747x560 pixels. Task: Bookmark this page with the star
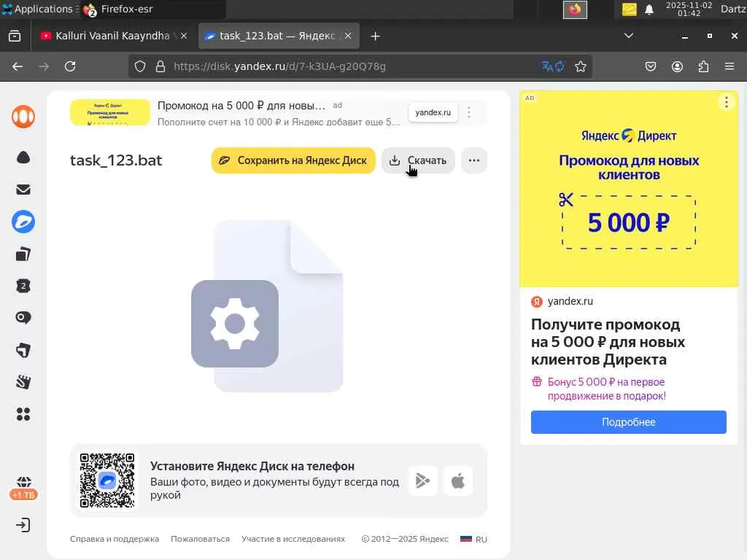click(x=580, y=66)
